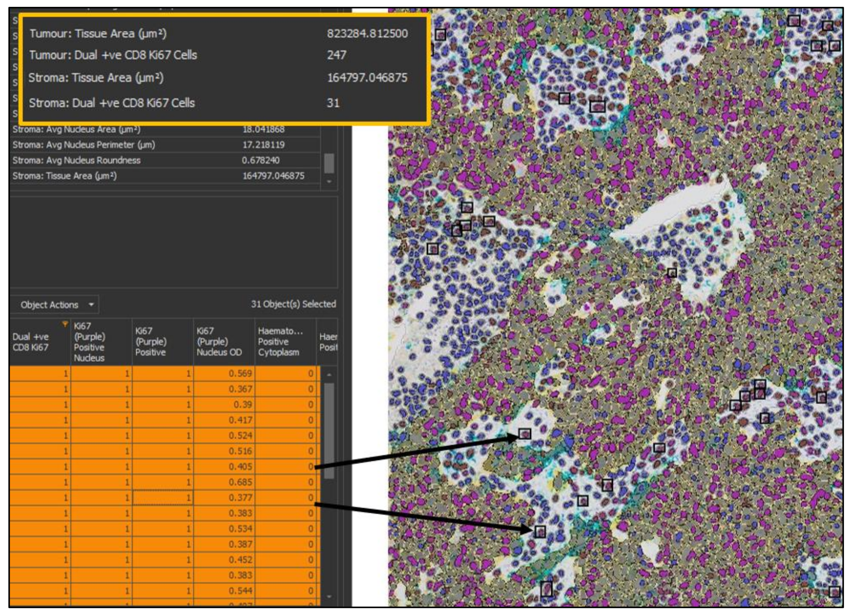Click scroll-up arrow of object table scrollbar

pyautogui.click(x=329, y=375)
